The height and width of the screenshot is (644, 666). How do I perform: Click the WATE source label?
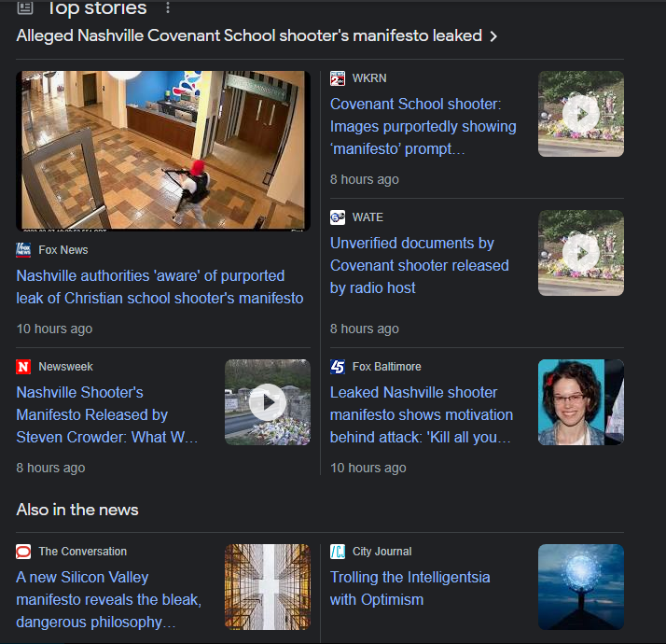(x=368, y=217)
